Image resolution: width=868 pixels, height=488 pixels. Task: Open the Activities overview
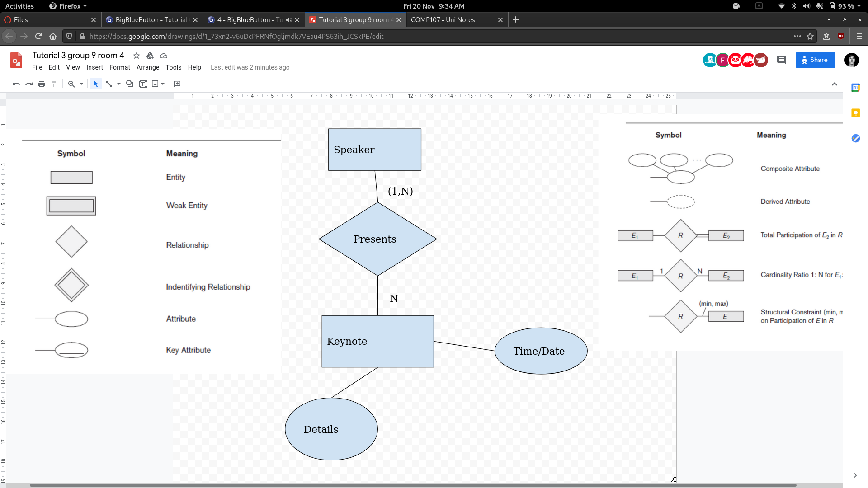pyautogui.click(x=19, y=6)
